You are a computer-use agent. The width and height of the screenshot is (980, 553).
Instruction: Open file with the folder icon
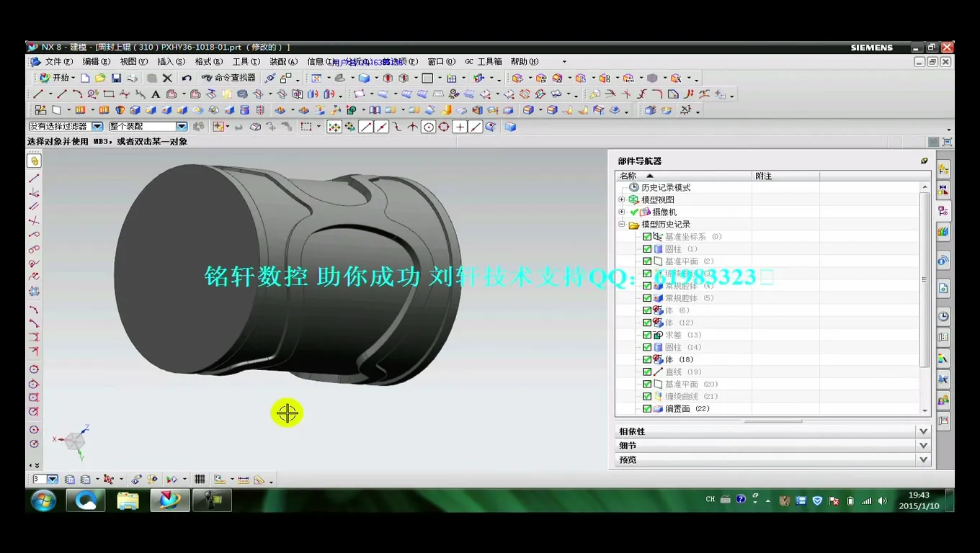[x=100, y=78]
